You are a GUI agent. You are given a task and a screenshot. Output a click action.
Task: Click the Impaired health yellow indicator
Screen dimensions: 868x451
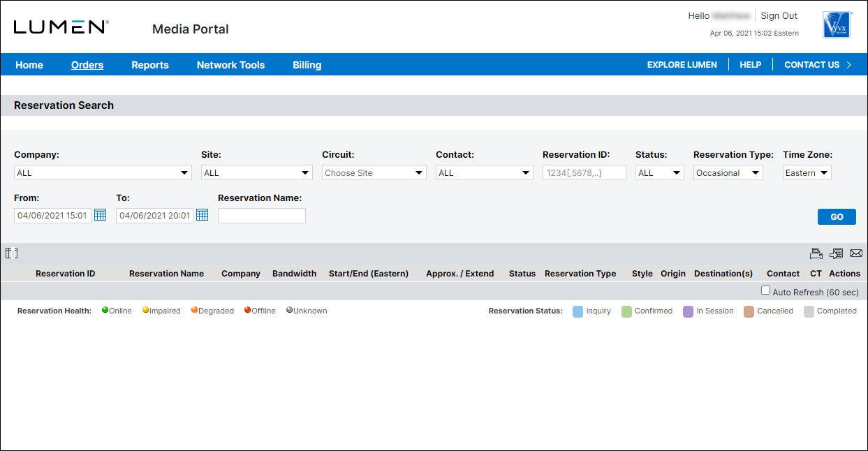tap(145, 310)
